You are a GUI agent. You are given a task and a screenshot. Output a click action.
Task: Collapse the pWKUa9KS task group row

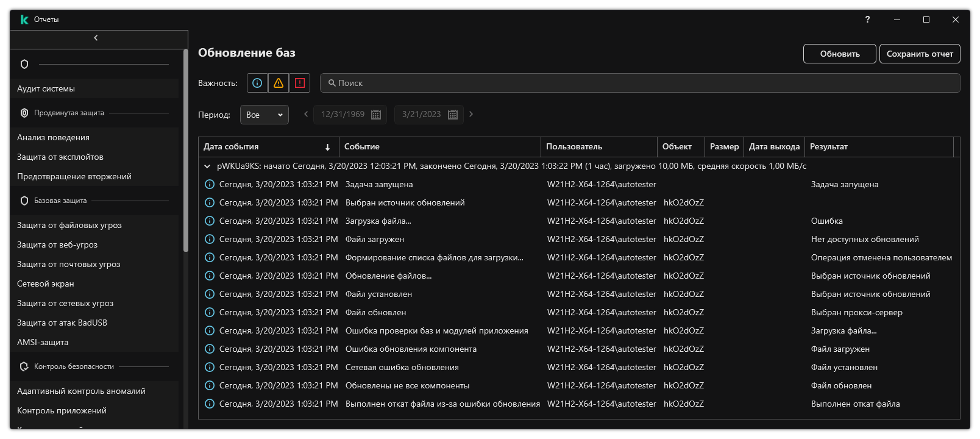(x=207, y=166)
